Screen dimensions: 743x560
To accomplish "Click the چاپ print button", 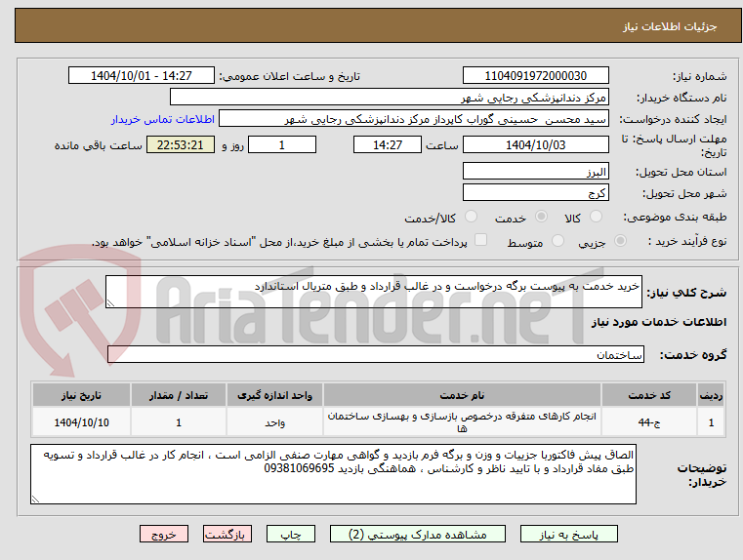I will (291, 534).
